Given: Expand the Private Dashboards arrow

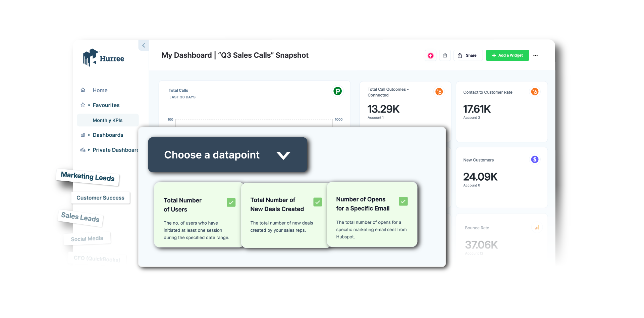Looking at the screenshot, I should click(x=89, y=150).
